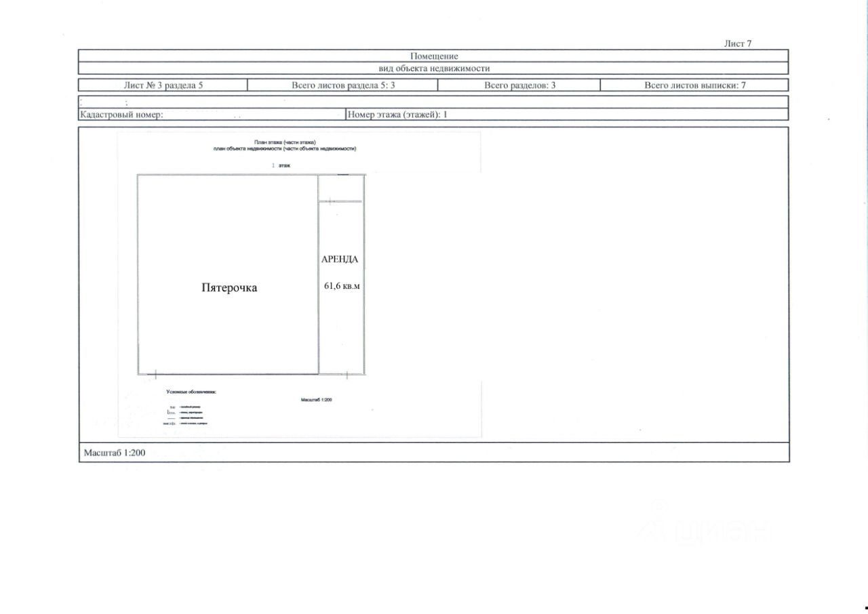Image resolution: width=868 pixels, height=614 pixels.
Task: Click the "Всего разделов: 3" cell
Action: click(519, 85)
